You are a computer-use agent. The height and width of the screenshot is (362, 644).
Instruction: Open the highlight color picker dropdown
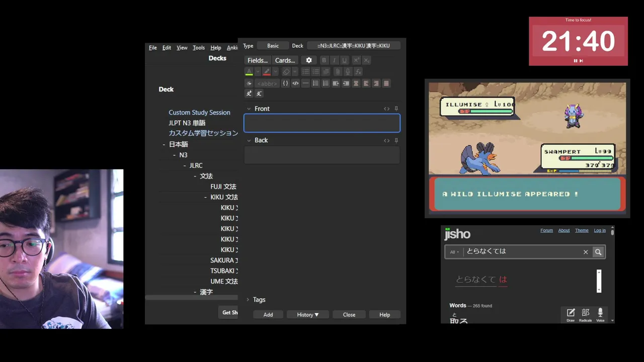(275, 72)
